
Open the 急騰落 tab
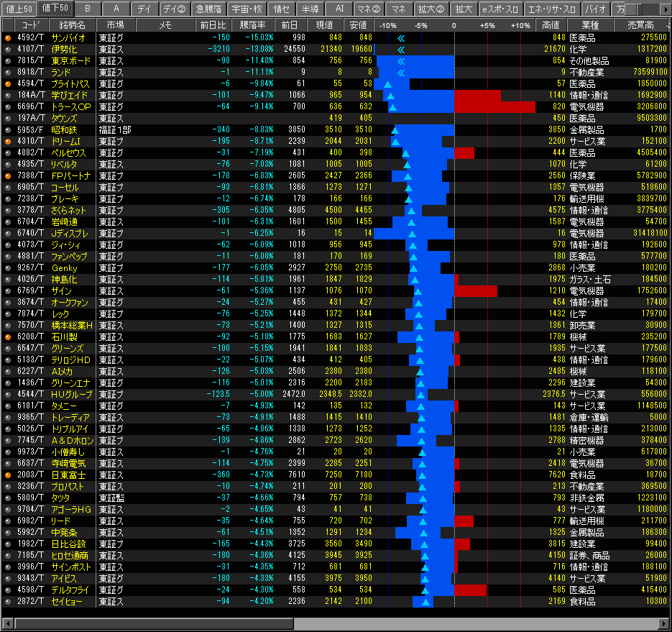pos(208,9)
